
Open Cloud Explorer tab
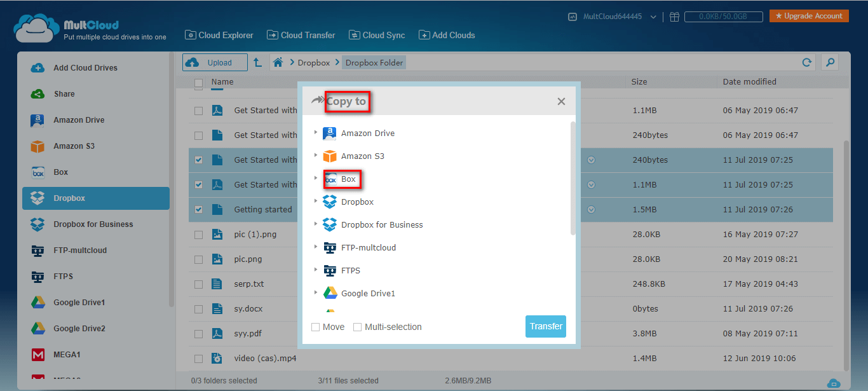219,36
